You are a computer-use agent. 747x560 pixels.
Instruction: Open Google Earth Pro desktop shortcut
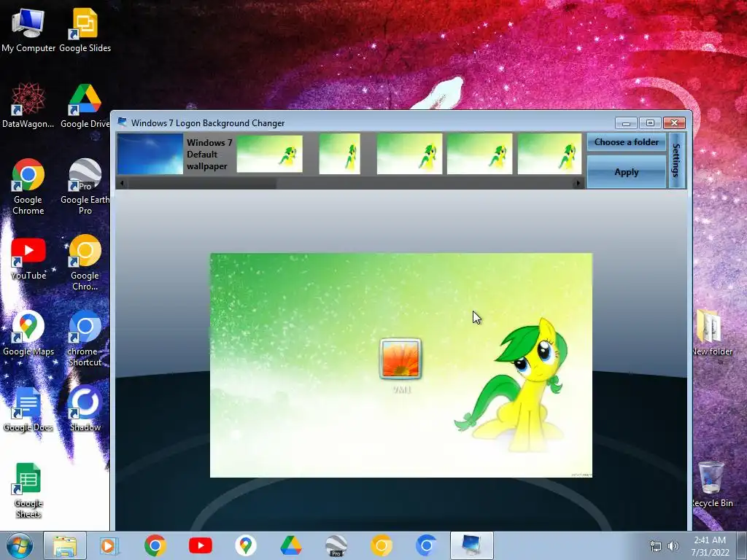point(85,186)
